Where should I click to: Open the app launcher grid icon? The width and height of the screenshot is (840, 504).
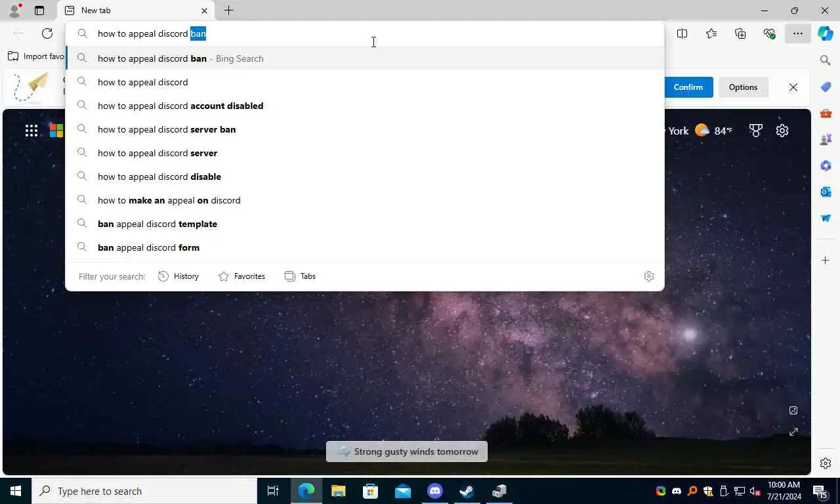31,131
